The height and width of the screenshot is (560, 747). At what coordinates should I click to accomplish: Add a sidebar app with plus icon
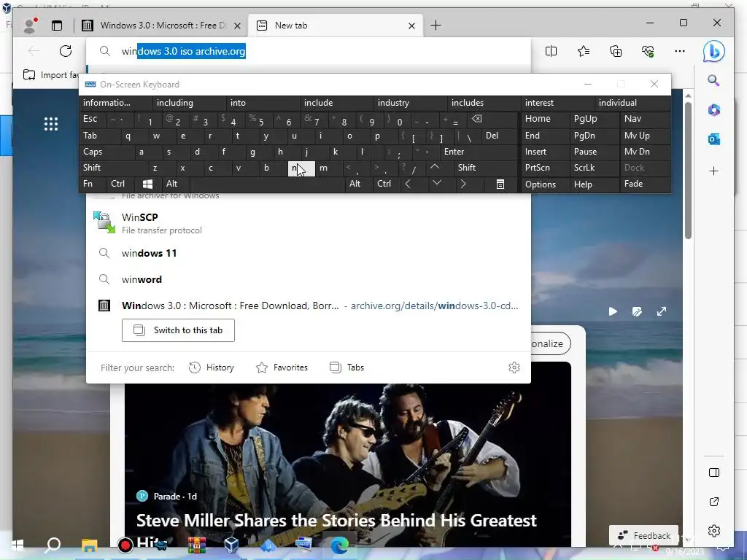pos(713,171)
